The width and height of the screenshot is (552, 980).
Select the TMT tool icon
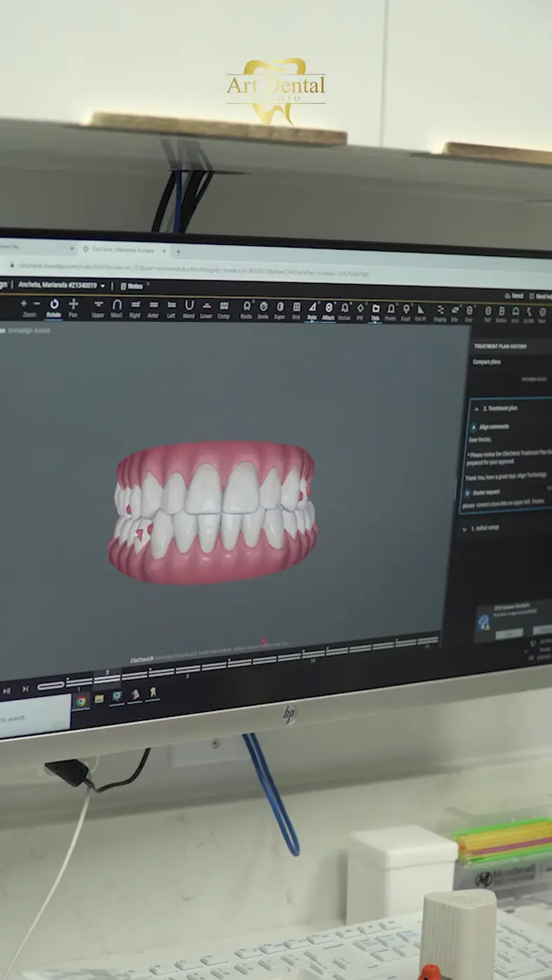pyautogui.click(x=488, y=314)
